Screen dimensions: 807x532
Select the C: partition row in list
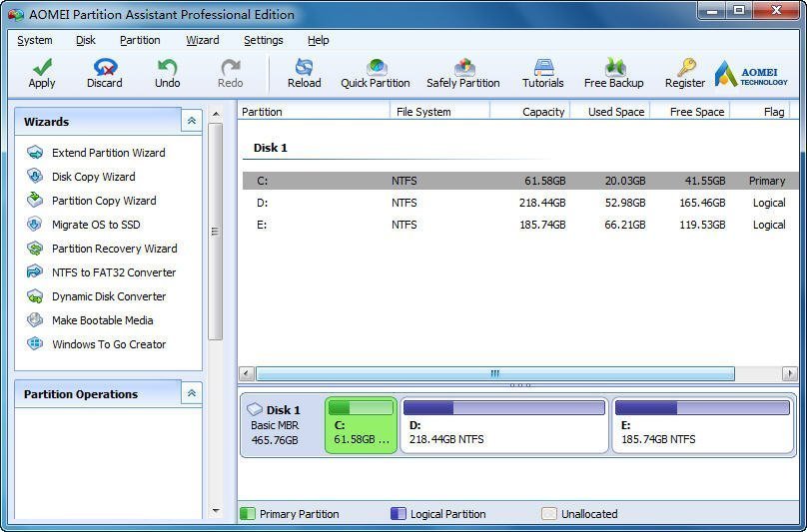(520, 181)
